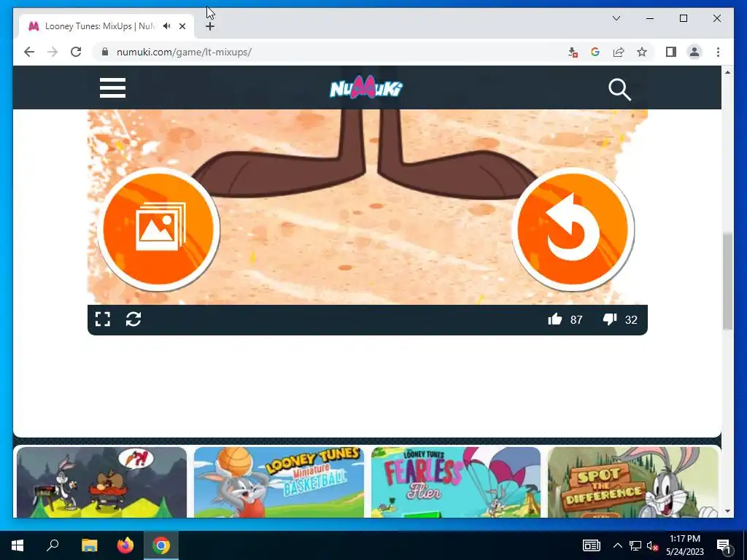Give the game a thumbs down
The height and width of the screenshot is (560, 747).
(610, 319)
